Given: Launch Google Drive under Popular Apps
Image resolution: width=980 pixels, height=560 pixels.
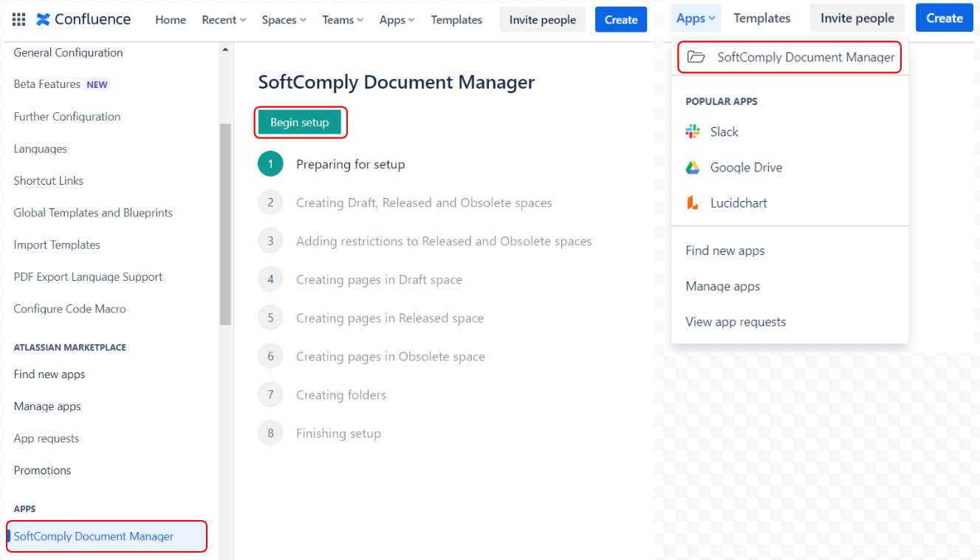Looking at the screenshot, I should (x=746, y=167).
